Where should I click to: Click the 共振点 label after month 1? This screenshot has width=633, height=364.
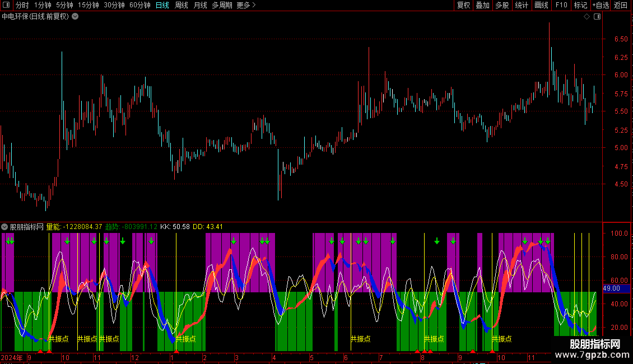click(186, 339)
